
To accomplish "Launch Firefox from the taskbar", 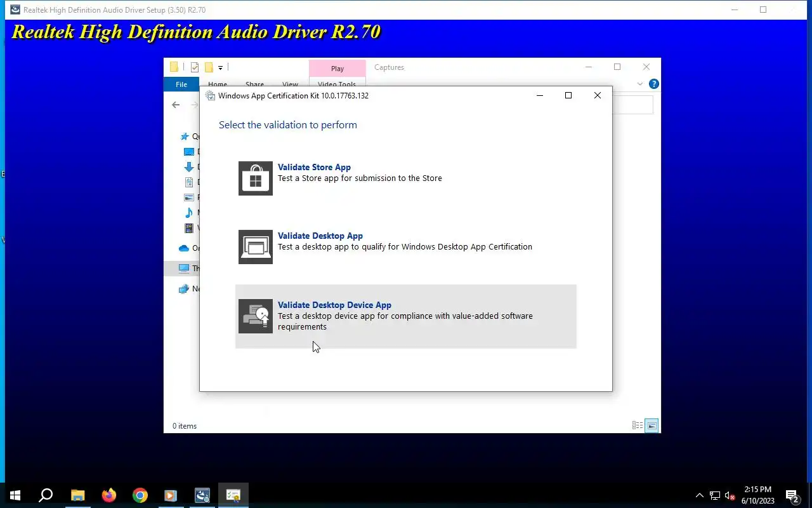I will 108,495.
